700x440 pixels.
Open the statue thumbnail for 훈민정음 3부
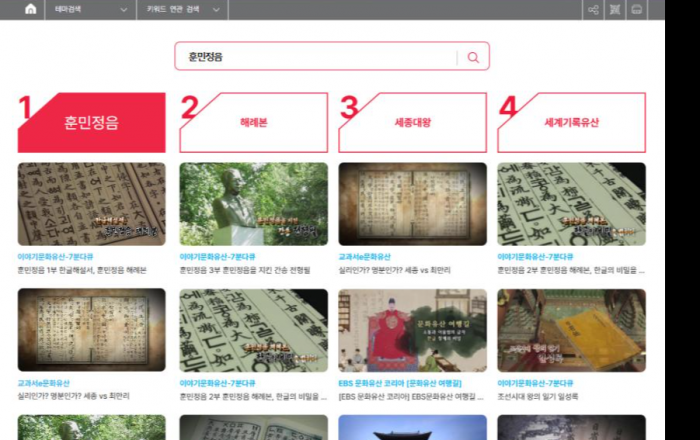(x=253, y=204)
